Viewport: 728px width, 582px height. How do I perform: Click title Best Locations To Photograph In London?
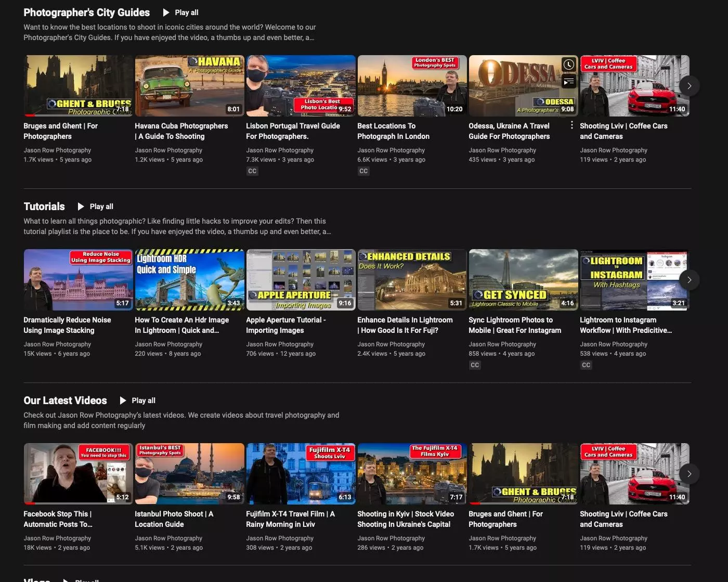click(394, 131)
